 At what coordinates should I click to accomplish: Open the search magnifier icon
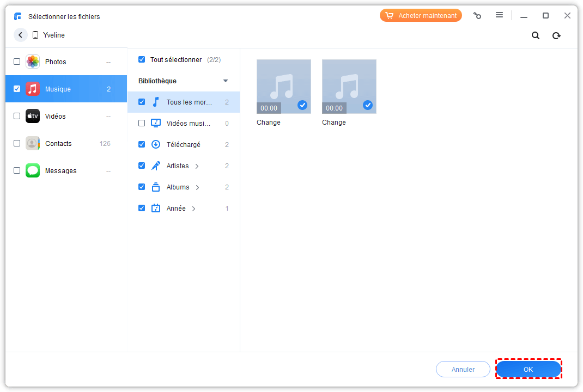pyautogui.click(x=536, y=35)
